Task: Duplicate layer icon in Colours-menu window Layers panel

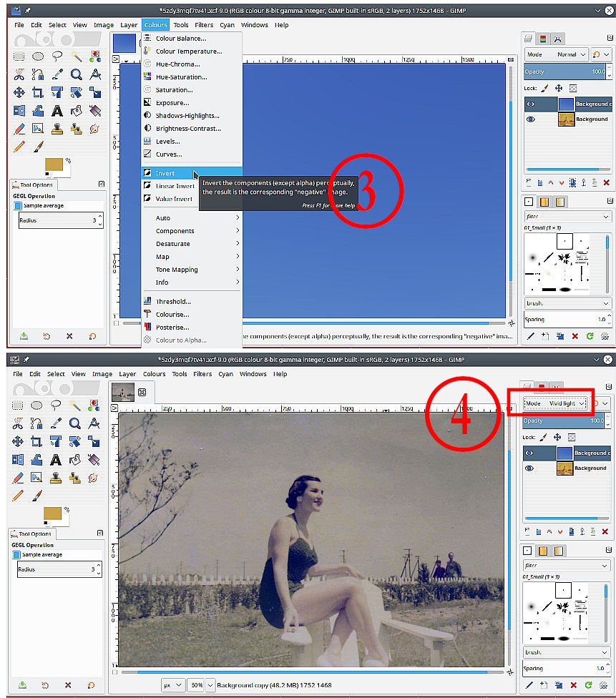Action: click(x=572, y=182)
